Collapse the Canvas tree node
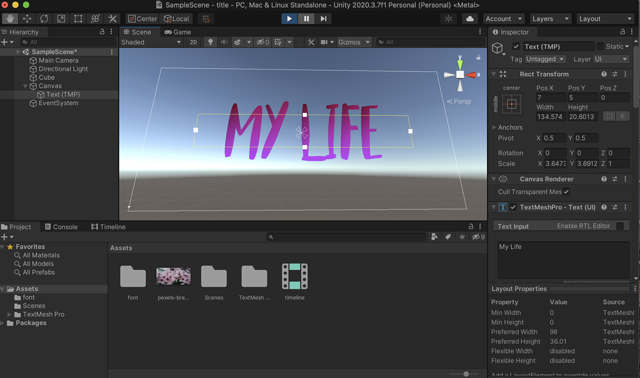The image size is (640, 378). [x=25, y=86]
